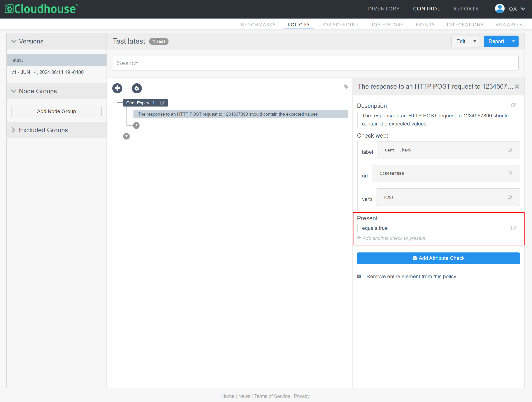Image resolution: width=532 pixels, height=402 pixels.
Task: Edit the Description text
Action: pos(513,105)
